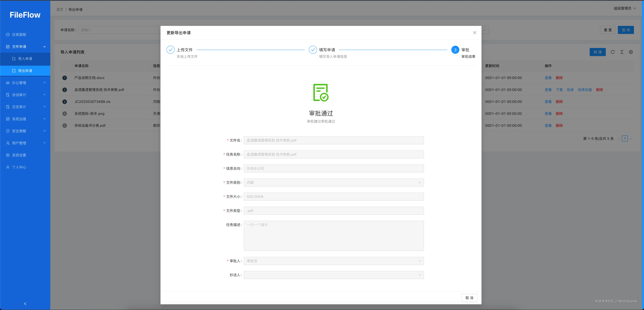Click the 取消 button in the dialog
This screenshot has width=644, height=310.
click(x=469, y=298)
